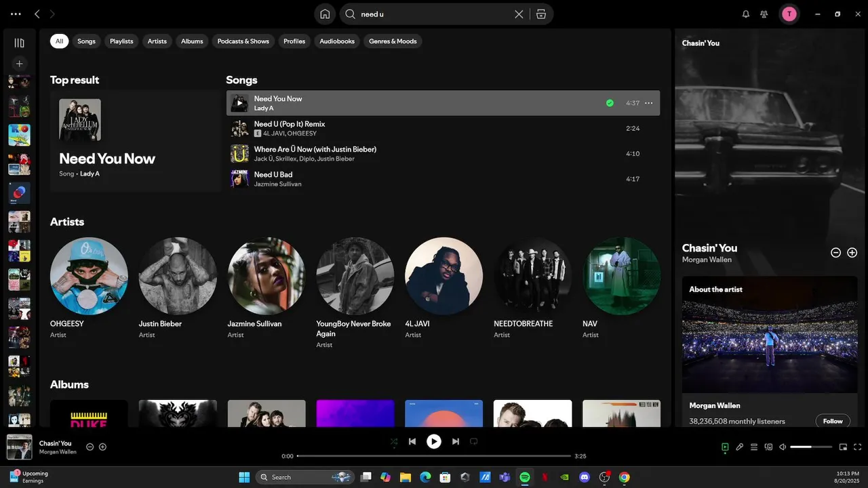Open Lady A link in top result

click(90, 174)
